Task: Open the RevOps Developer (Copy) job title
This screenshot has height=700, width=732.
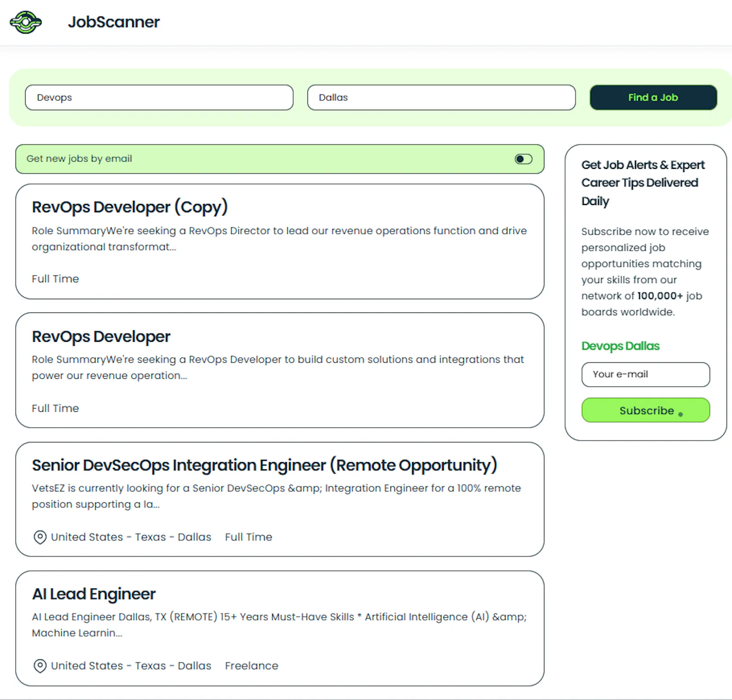Action: pyautogui.click(x=129, y=207)
